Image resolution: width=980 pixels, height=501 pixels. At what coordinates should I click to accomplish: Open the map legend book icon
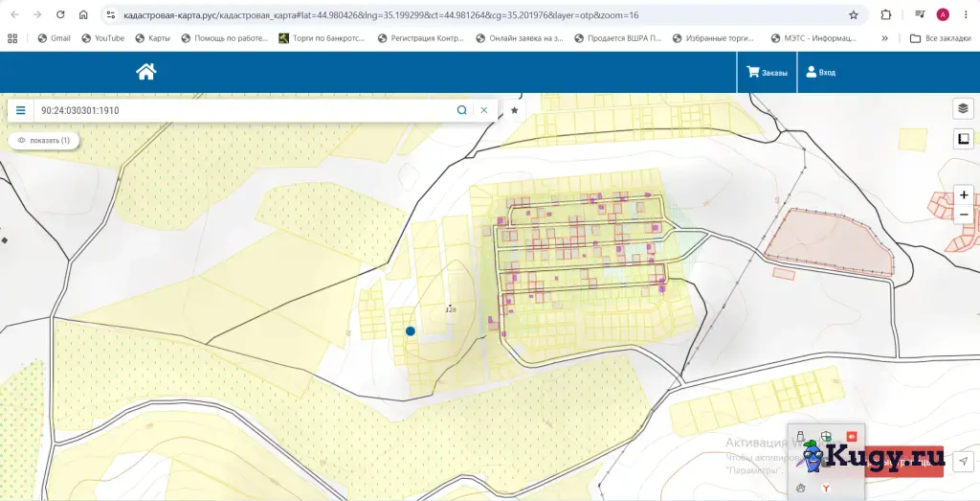pyautogui.click(x=963, y=138)
